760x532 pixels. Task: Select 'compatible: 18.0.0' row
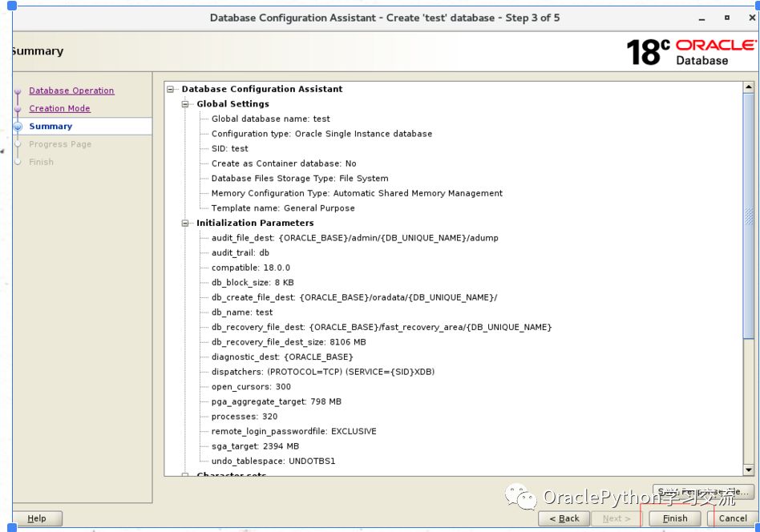[251, 268]
